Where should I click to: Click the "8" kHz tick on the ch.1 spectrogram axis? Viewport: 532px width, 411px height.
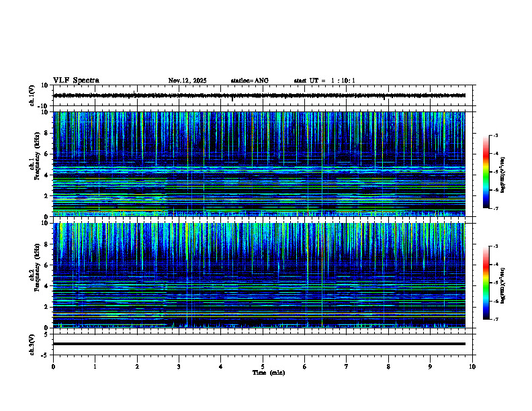point(46,133)
